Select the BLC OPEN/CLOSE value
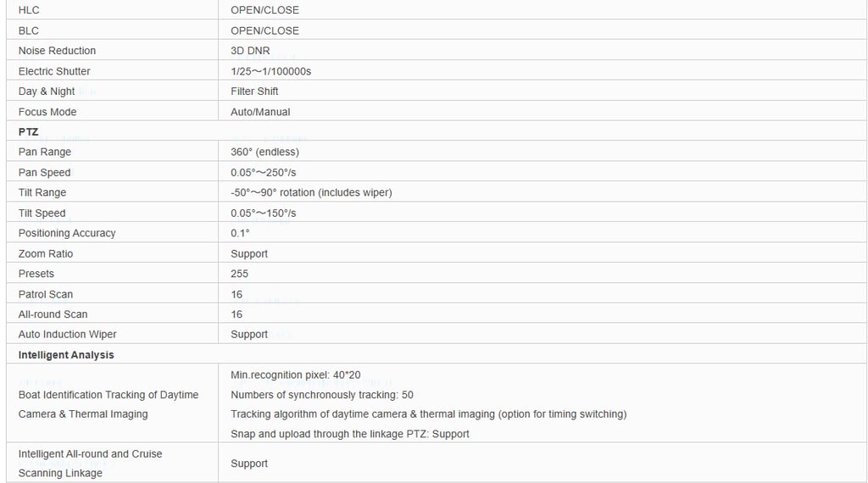 264,31
